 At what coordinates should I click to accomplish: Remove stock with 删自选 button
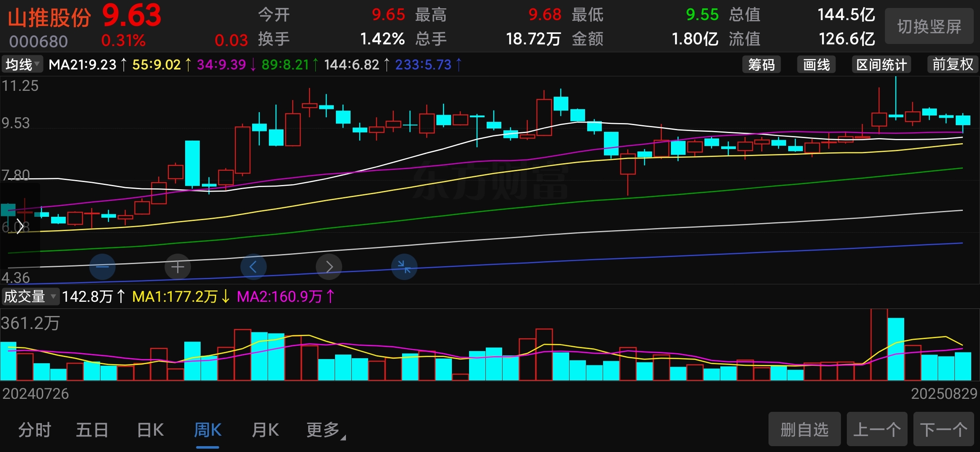click(805, 429)
